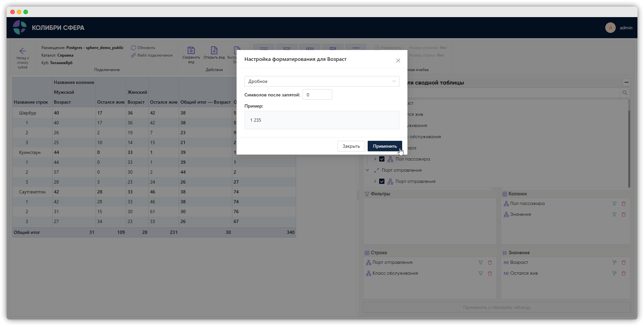Click the Женский column header
This screenshot has width=644, height=326.
point(137,92)
